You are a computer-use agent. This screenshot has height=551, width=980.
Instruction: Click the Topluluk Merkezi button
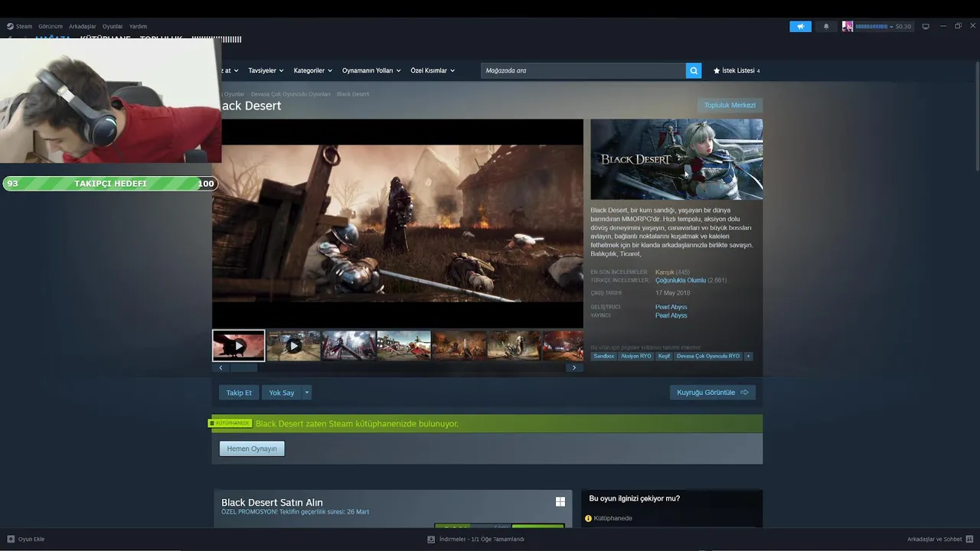tap(730, 105)
